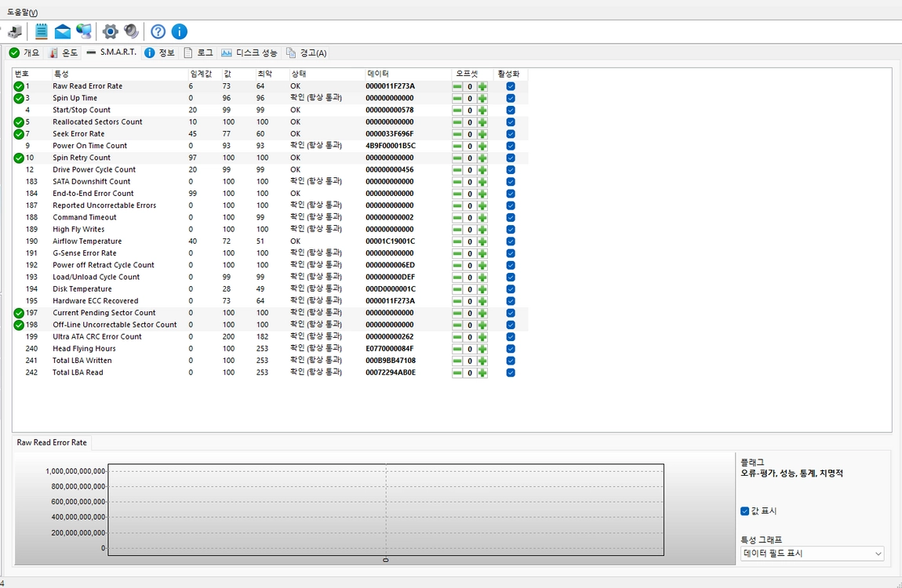Click the 데이터 column header
This screenshot has width=902, height=588.
tap(408, 74)
